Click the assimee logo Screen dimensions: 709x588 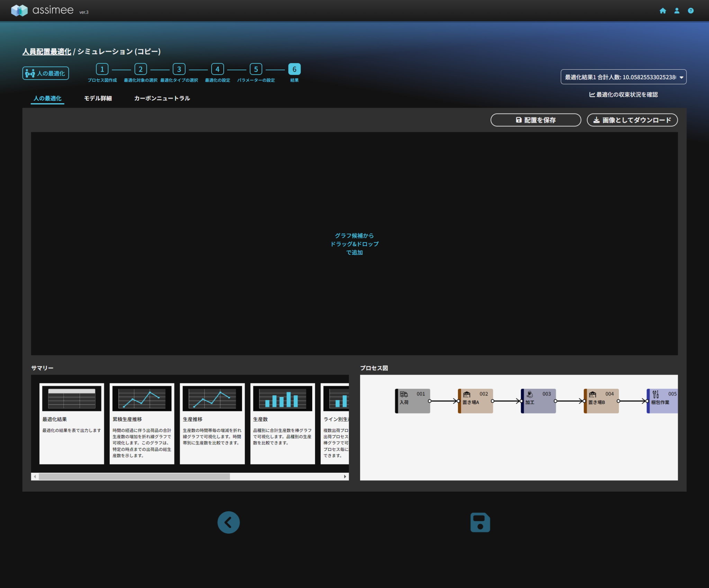(42, 10)
